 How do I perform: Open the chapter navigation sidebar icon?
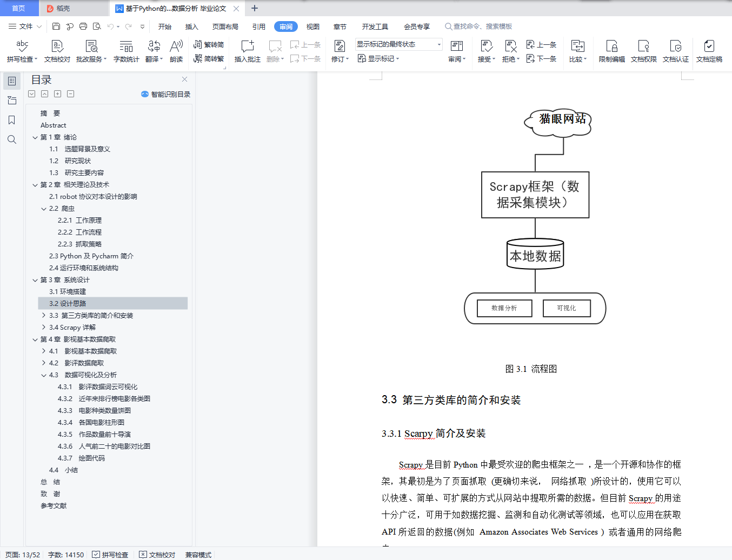pos(12,101)
